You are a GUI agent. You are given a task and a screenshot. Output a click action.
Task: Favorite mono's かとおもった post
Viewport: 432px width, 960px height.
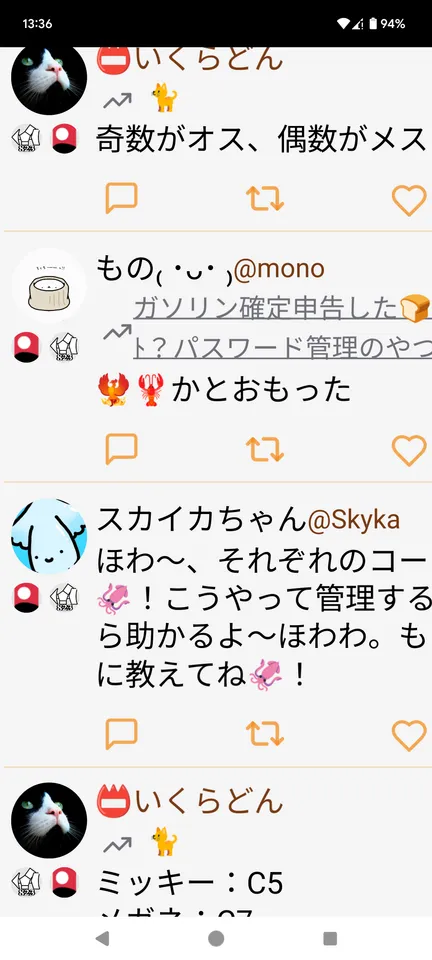pos(409,451)
